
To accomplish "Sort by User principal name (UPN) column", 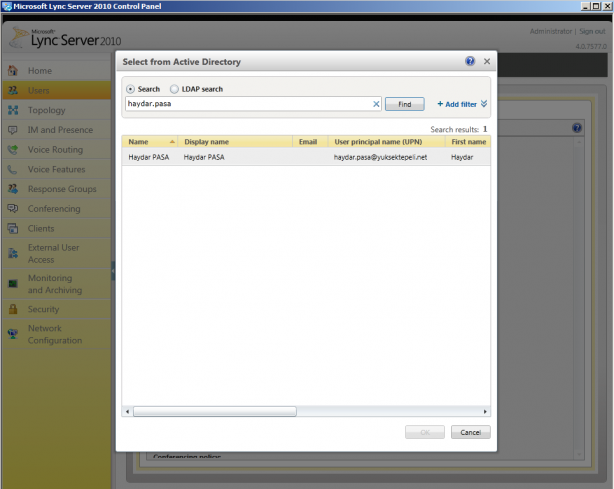I will coord(386,142).
